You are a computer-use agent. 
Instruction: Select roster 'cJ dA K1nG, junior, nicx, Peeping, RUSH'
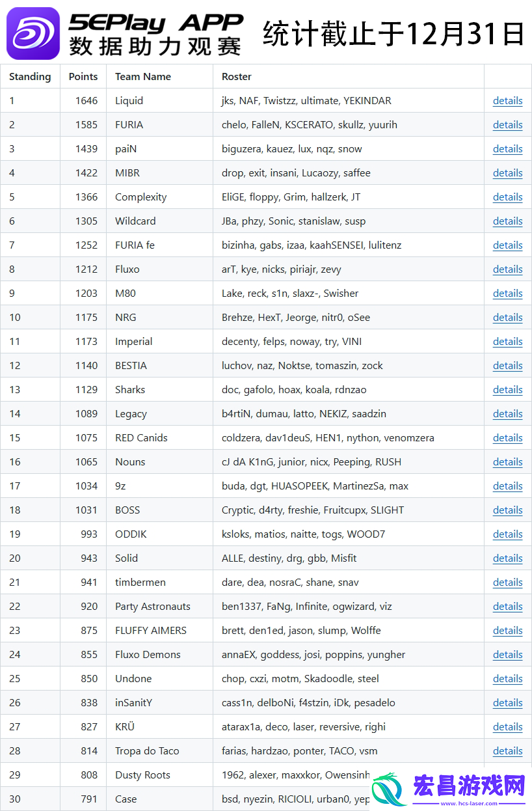pos(312,462)
